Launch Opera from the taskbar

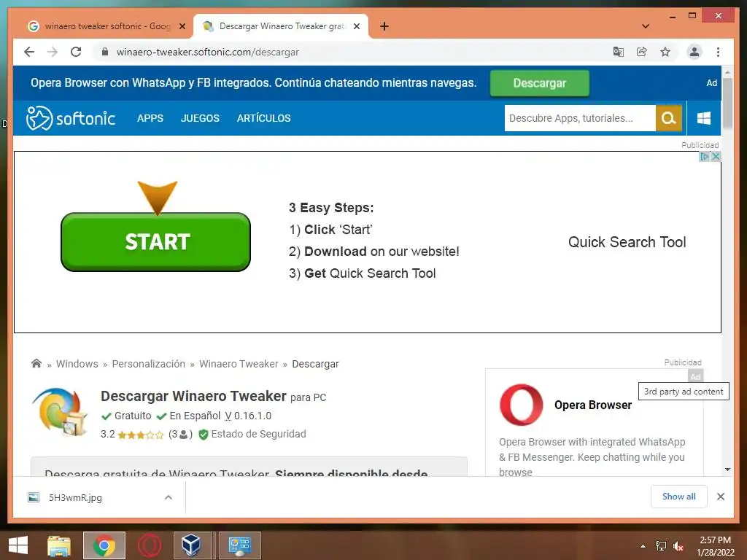pos(149,545)
